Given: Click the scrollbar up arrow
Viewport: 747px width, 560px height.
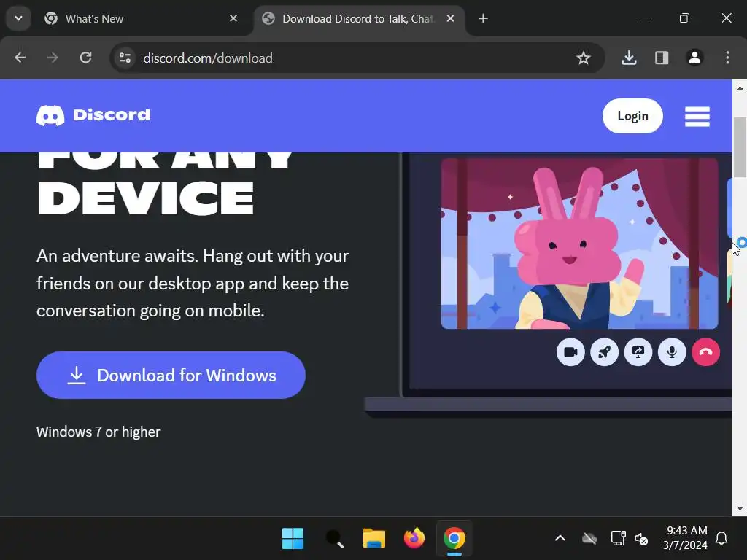Looking at the screenshot, I should click(x=740, y=87).
